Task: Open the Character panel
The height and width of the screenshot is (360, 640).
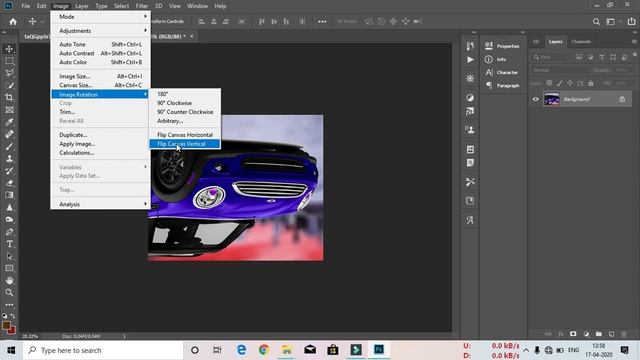Action: 502,72
